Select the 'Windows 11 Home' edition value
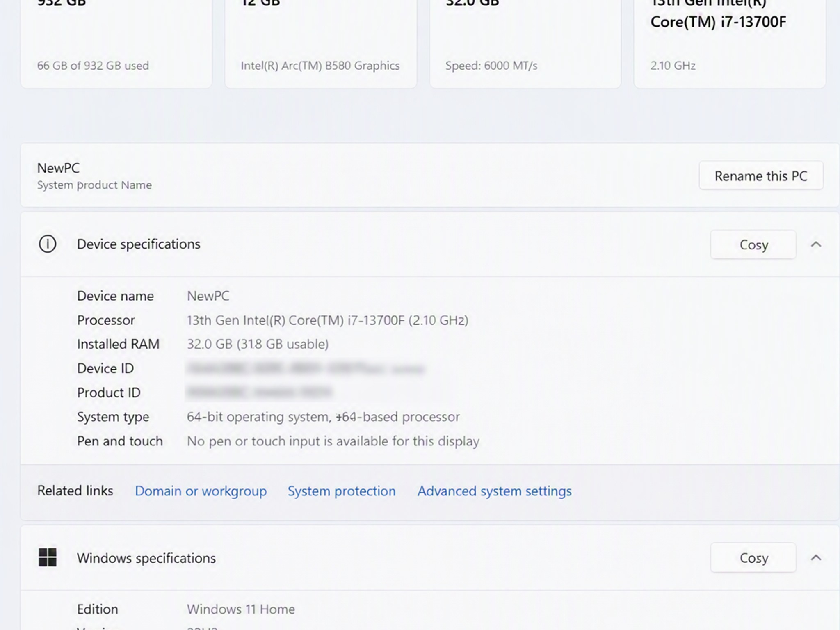The width and height of the screenshot is (840, 630). coord(241,609)
